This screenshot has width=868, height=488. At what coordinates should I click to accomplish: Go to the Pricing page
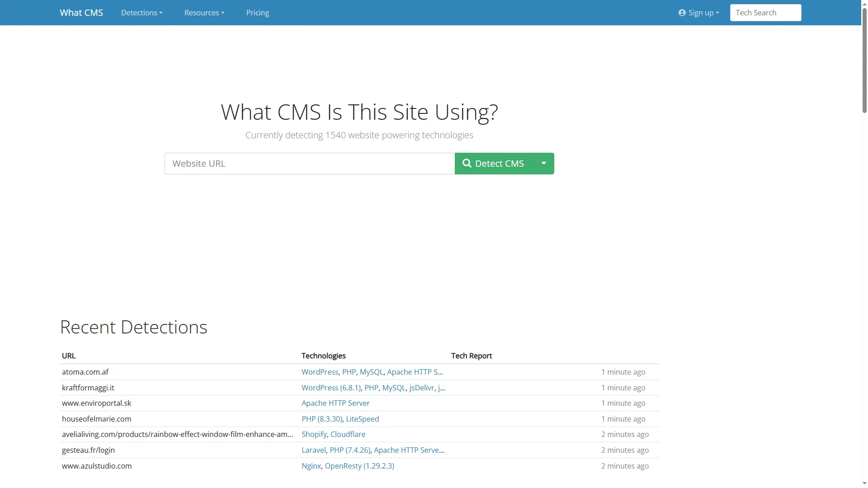point(258,13)
